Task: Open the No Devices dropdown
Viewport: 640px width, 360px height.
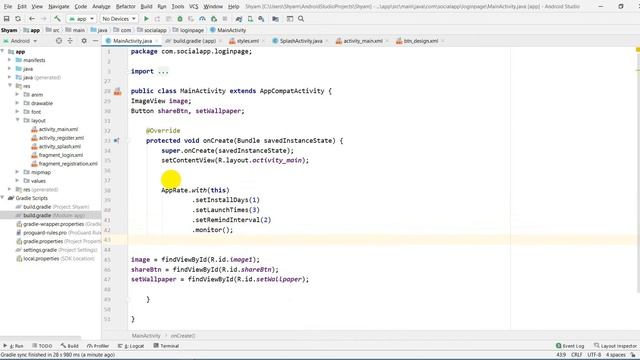Action: click(119, 19)
